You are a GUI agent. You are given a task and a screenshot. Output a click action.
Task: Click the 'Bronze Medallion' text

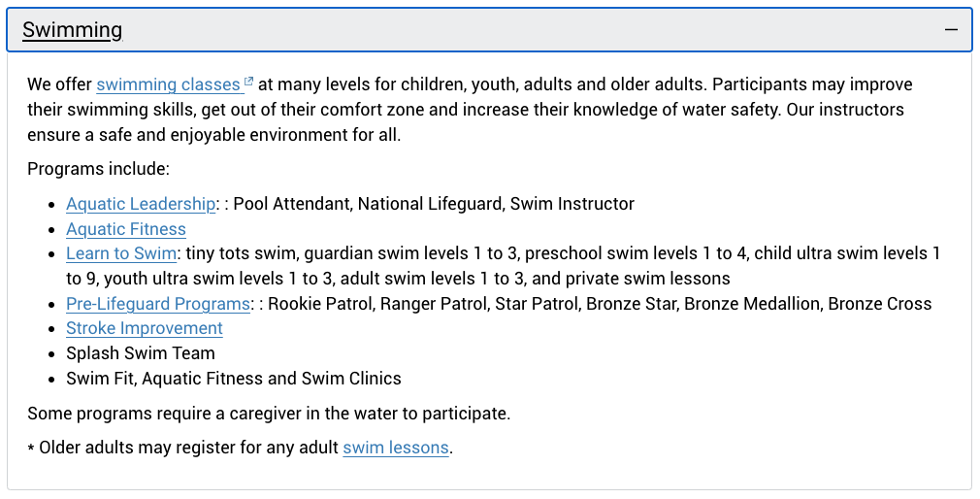[752, 304]
